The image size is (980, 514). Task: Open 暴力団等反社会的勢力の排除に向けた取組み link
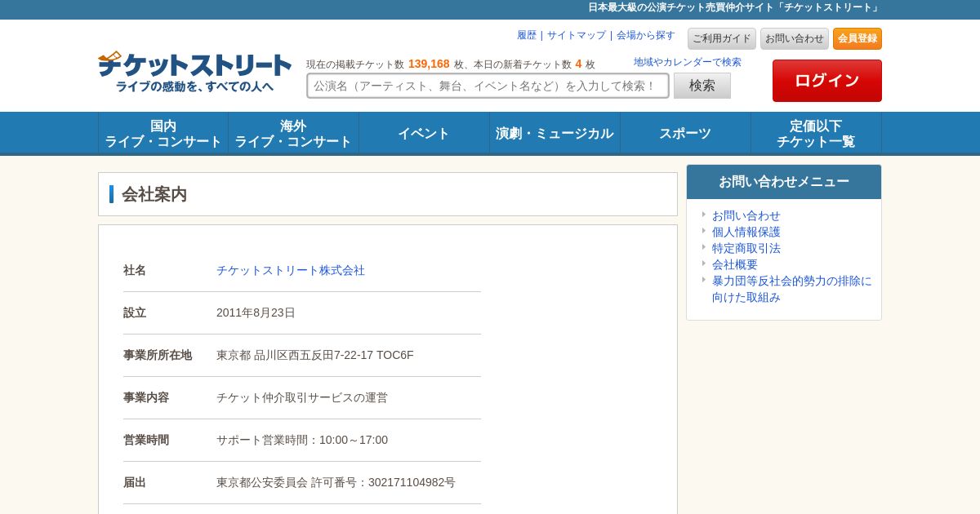coord(792,289)
